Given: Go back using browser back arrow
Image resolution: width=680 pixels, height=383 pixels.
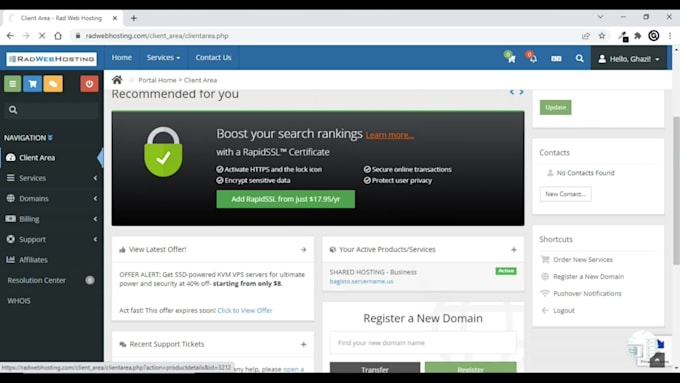Looking at the screenshot, I should coord(10,36).
